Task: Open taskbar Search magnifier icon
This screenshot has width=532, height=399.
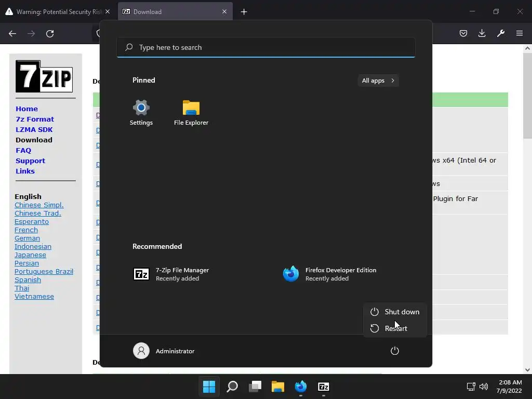Action: tap(232, 387)
